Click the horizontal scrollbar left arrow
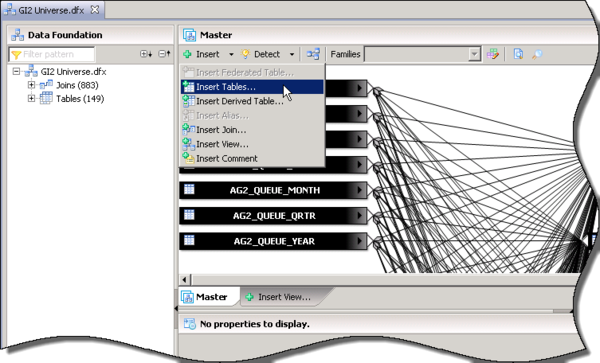Viewport: 600px width, 363px height. point(184,280)
